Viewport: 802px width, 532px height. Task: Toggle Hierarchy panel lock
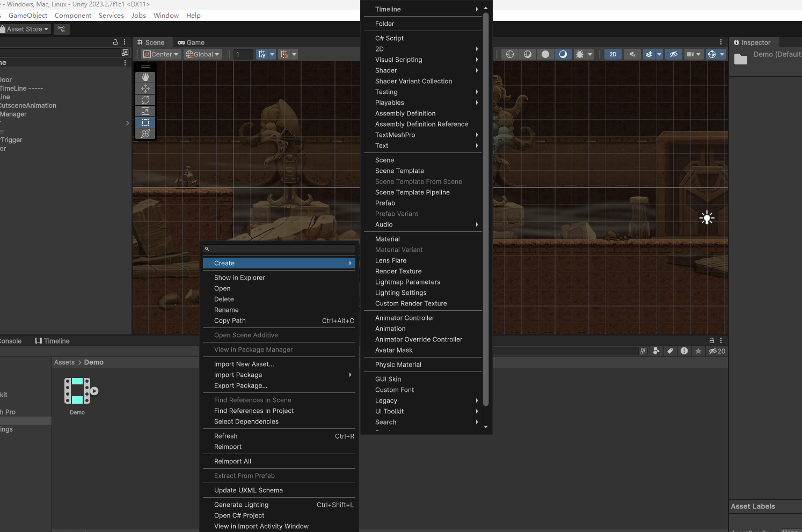pyautogui.click(x=115, y=42)
